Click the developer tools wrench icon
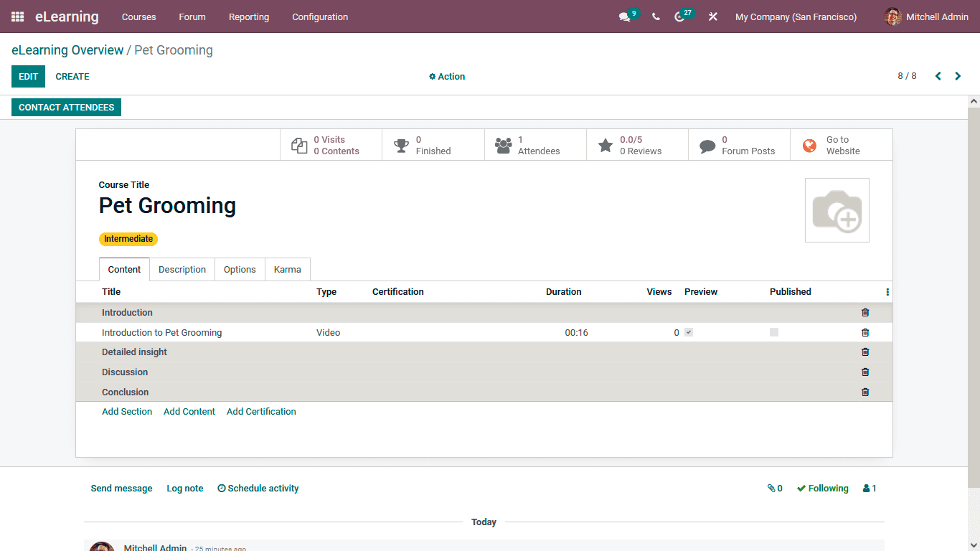The image size is (980, 551). click(x=712, y=17)
